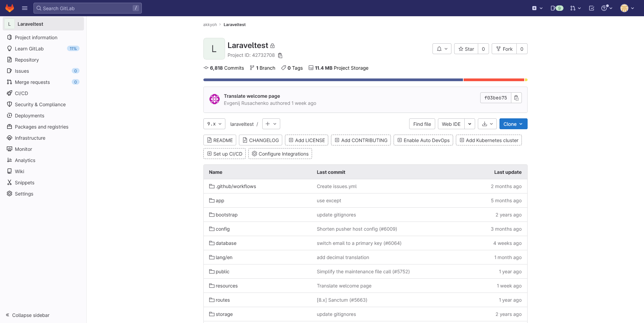Viewport: 644px width, 323px height.
Task: View 0 Tags link
Action: coord(292,68)
